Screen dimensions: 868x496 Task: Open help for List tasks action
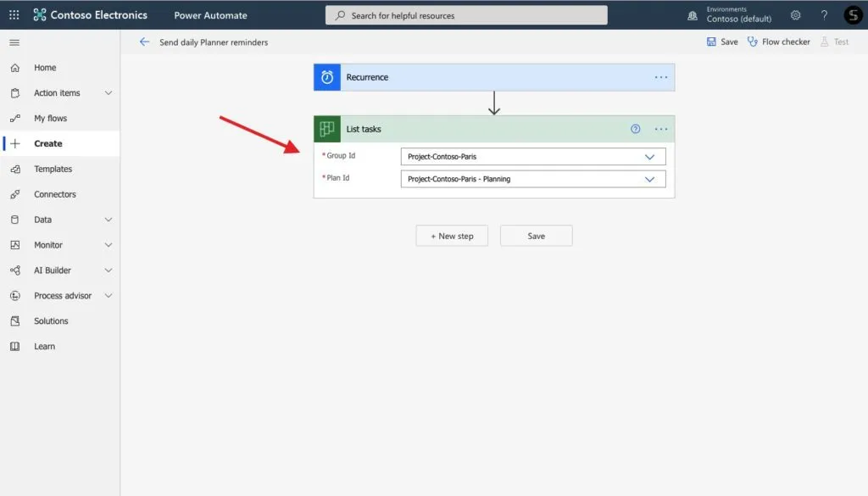coord(636,129)
